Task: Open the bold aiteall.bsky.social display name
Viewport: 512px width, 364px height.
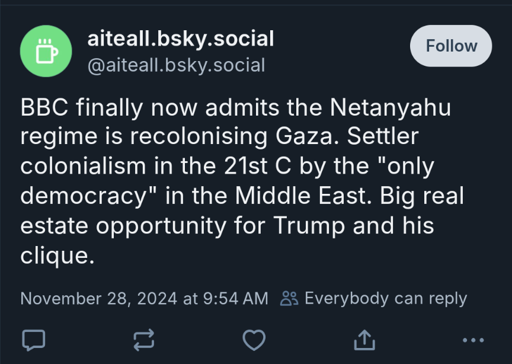Action: [181, 38]
